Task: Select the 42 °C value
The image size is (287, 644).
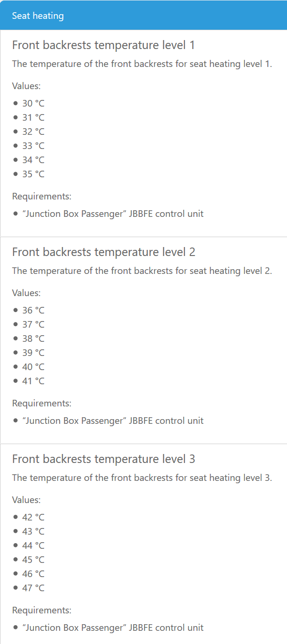Action: 33,517
